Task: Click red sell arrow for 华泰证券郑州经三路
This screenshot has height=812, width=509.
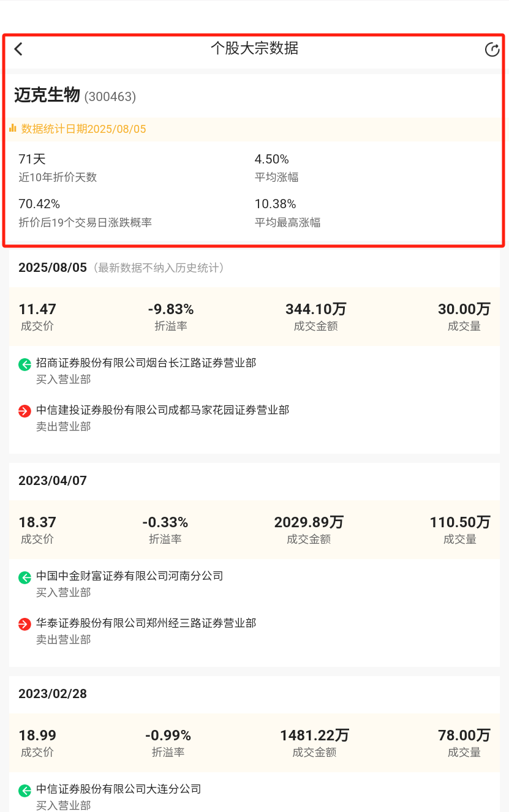Action: [25, 625]
